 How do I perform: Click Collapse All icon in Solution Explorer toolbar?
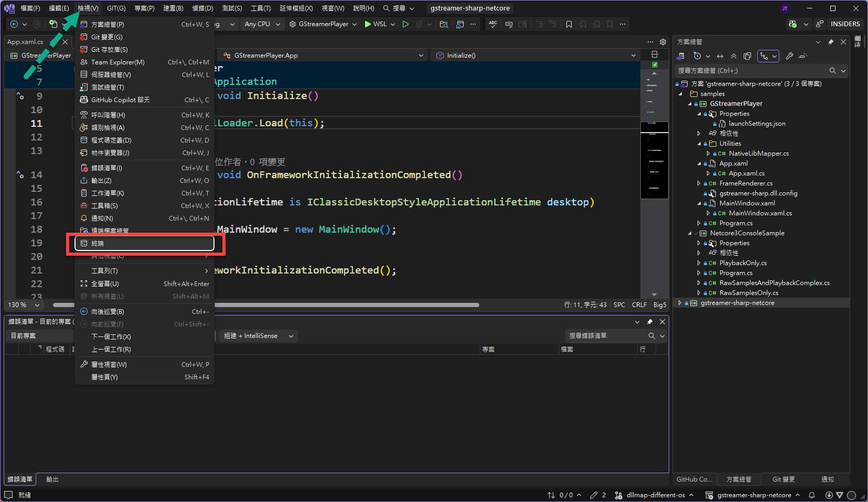[734, 56]
